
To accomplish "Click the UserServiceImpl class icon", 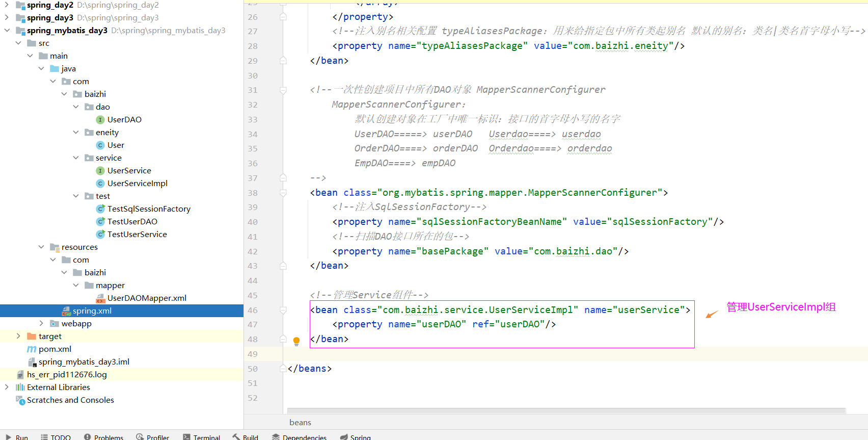I will point(100,184).
